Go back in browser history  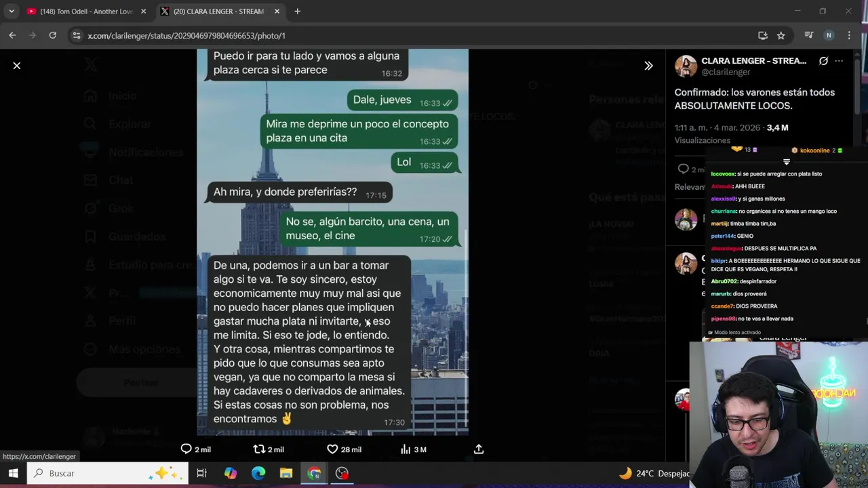point(12,35)
